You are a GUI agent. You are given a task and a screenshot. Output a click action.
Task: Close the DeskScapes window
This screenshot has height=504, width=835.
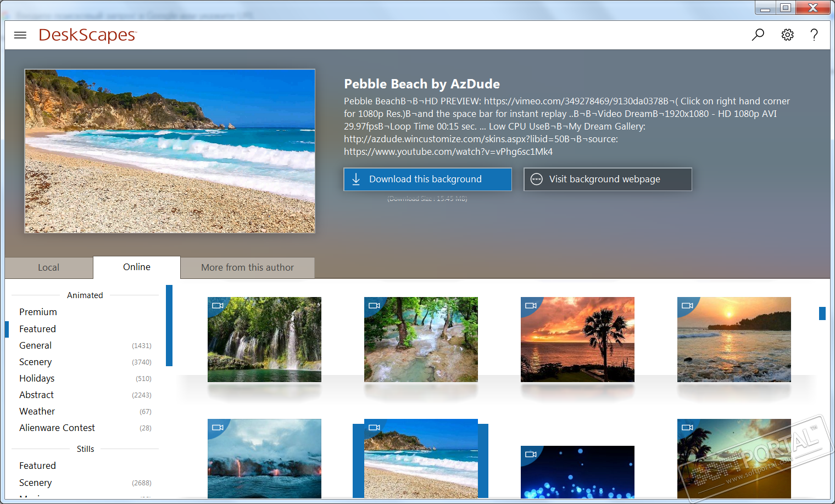[x=813, y=8]
